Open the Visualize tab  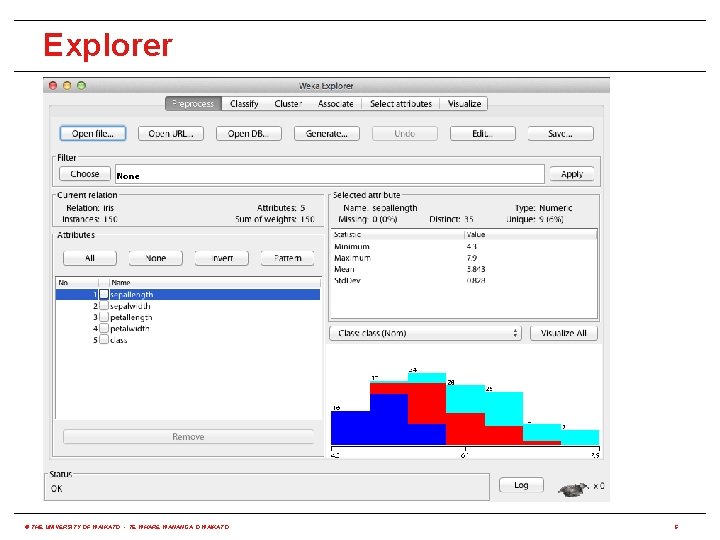pos(464,104)
